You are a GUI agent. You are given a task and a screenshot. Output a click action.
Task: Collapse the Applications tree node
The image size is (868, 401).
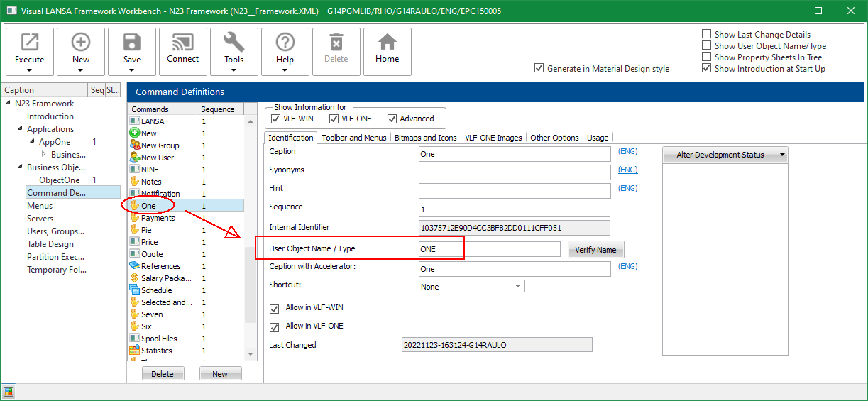point(20,129)
